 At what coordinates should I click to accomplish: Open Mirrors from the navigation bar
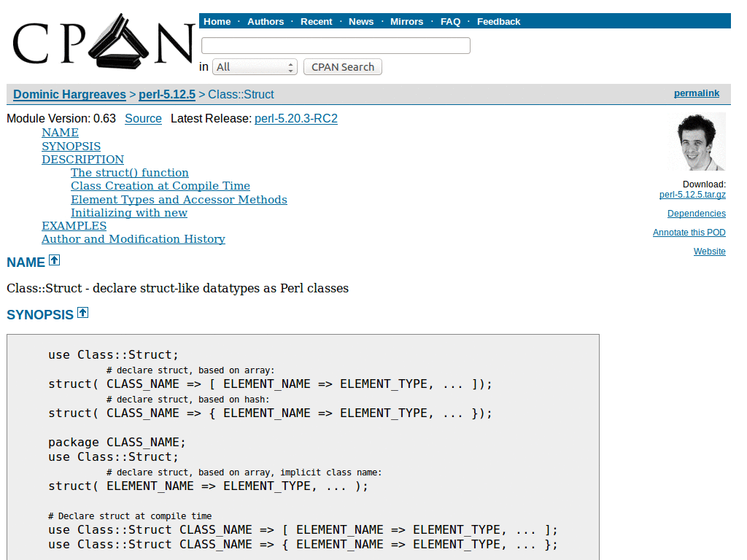(x=406, y=21)
